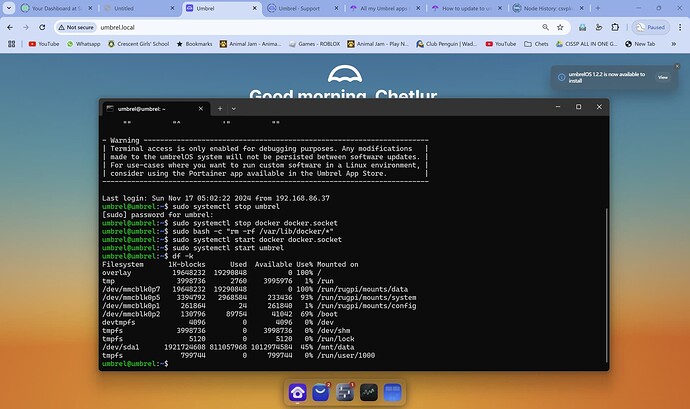Reload the umbrel.local page
The image size is (690, 409).
[42, 27]
